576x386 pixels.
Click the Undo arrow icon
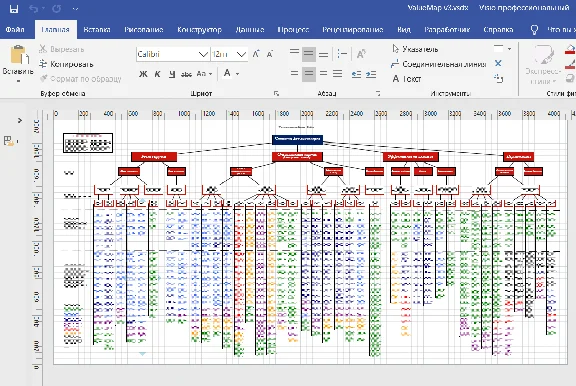pyautogui.click(x=33, y=8)
